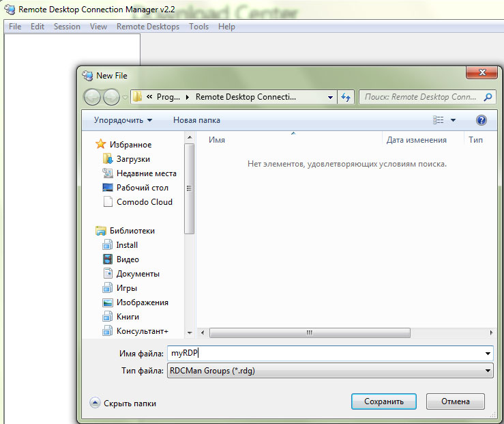Open the Edit menu
Image resolution: width=504 pixels, height=424 pixels.
38,27
